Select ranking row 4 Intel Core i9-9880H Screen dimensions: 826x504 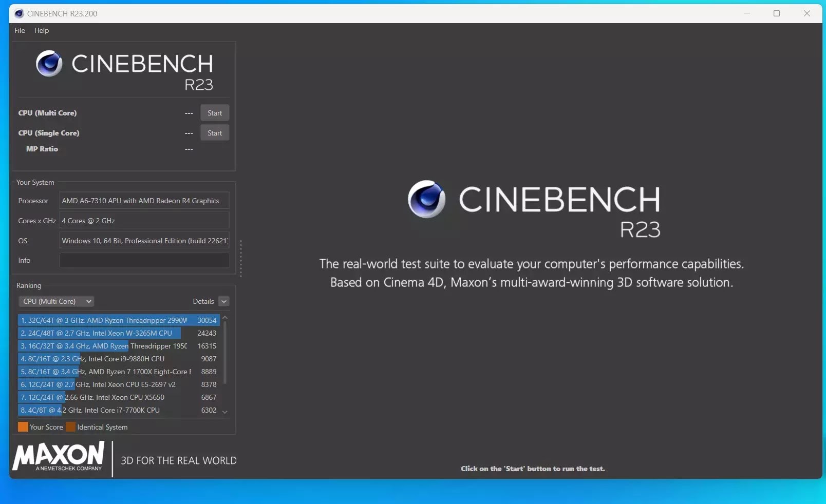pos(119,359)
